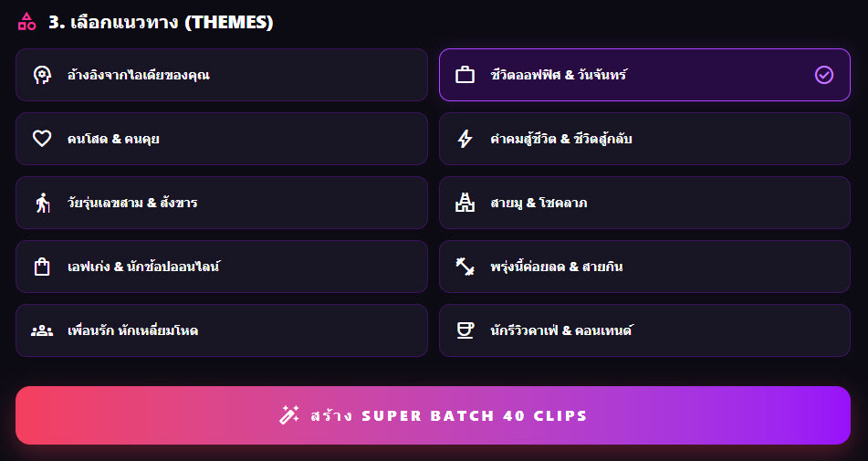Viewport: 868px width, 461px height.
Task: Toggle the คนโสด & คนคุย theme option
Action: [222, 139]
